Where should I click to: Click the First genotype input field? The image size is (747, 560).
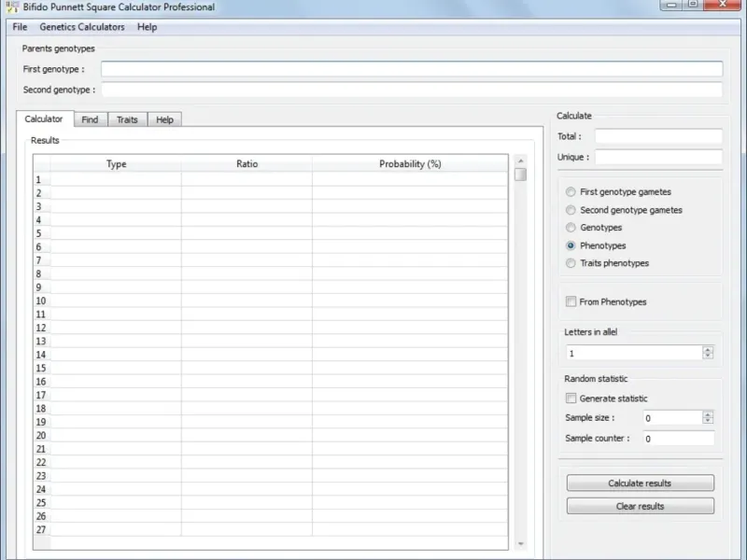412,69
